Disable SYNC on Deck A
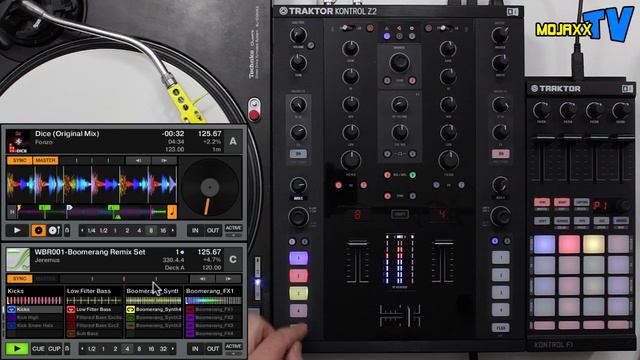 point(20,160)
